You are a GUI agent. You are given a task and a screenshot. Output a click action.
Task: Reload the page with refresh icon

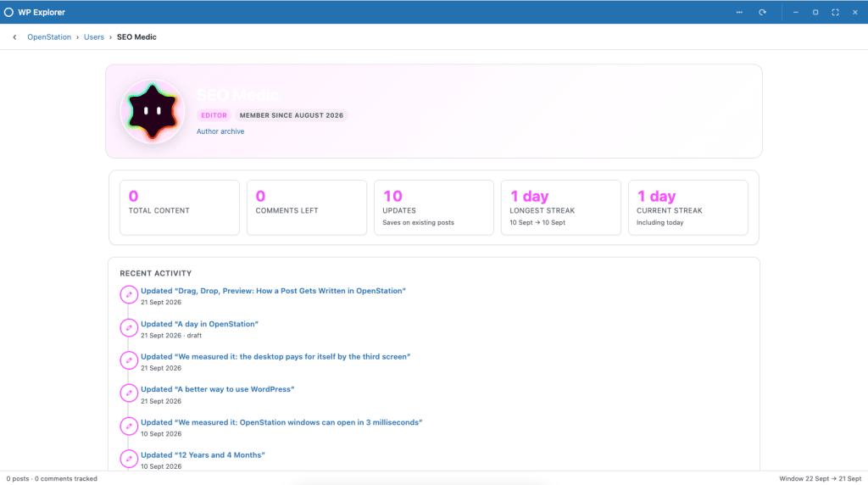[x=762, y=12]
